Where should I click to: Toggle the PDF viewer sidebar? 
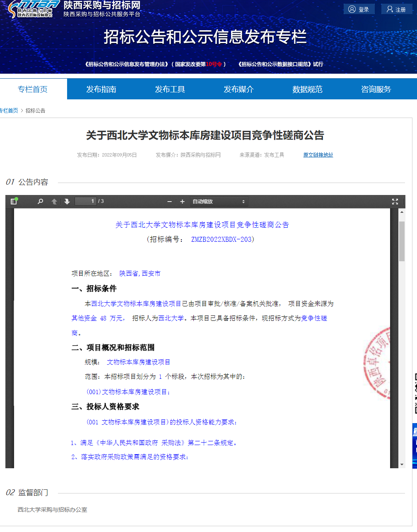pyautogui.click(x=14, y=201)
